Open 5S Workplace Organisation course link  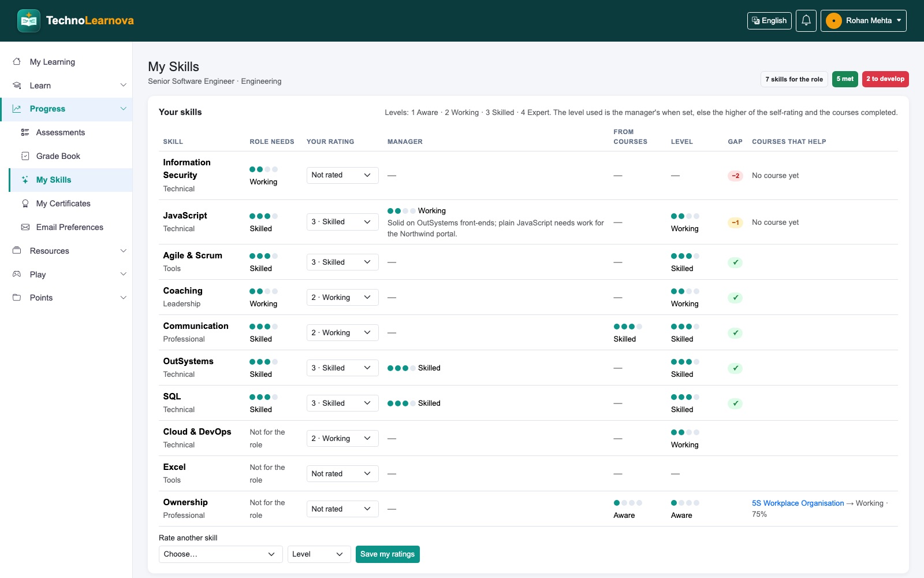[798, 503]
